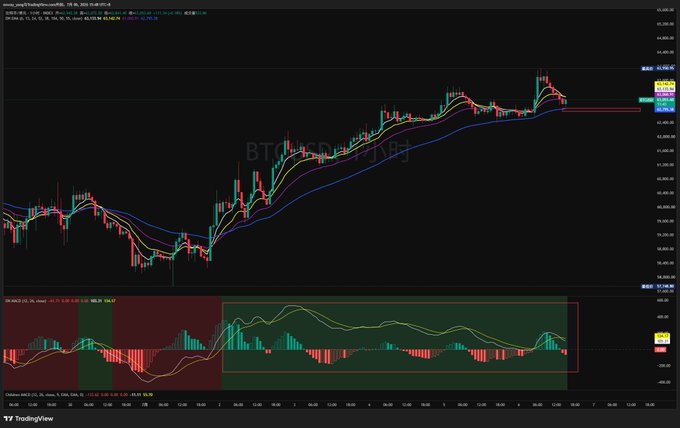This screenshot has height=428, width=680.
Task: Click the 400.00 MACD axis tick
Action: click(663, 317)
